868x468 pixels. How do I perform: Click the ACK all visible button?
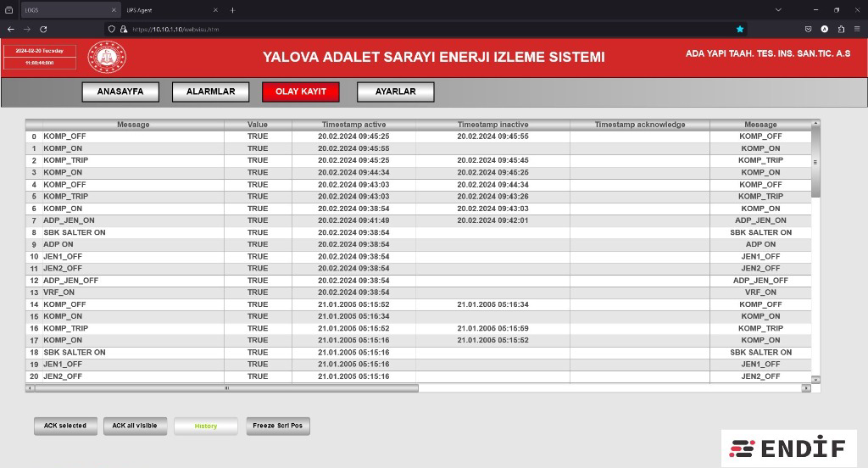(x=135, y=426)
